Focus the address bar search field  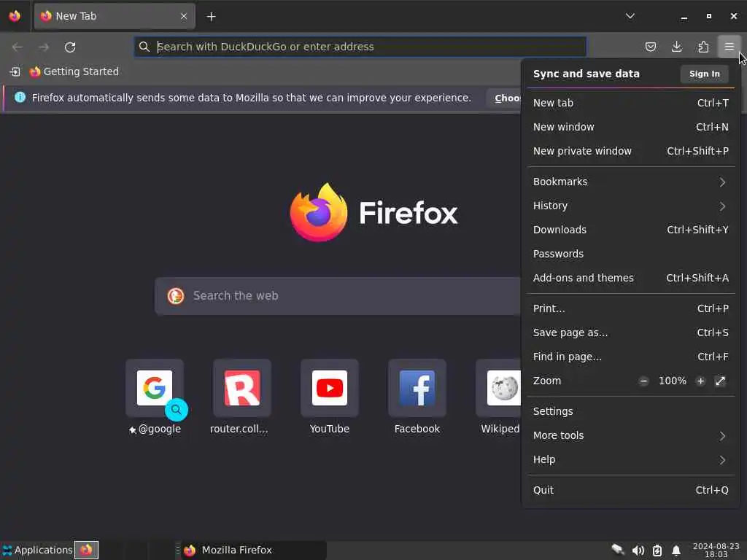click(360, 47)
